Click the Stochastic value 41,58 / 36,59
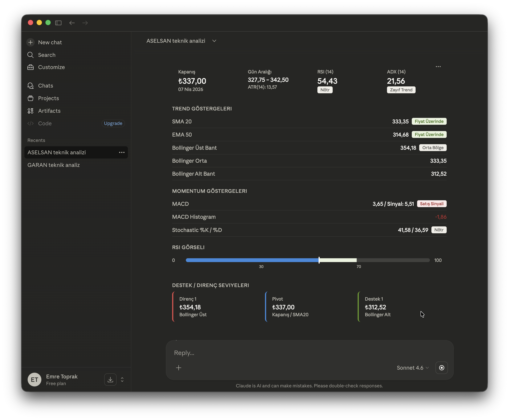Viewport: 509px width, 420px height. click(413, 230)
